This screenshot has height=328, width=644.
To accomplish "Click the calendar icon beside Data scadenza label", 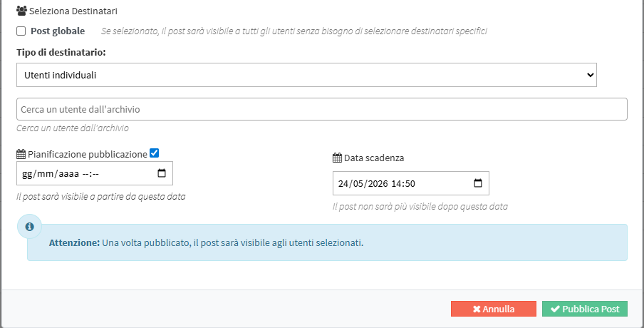I will pos(337,158).
